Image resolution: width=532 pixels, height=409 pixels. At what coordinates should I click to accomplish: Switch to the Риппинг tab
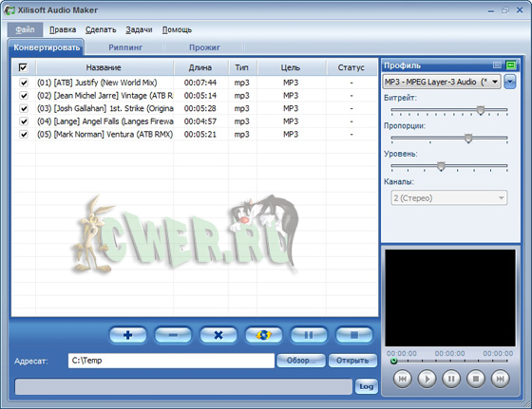pyautogui.click(x=125, y=47)
